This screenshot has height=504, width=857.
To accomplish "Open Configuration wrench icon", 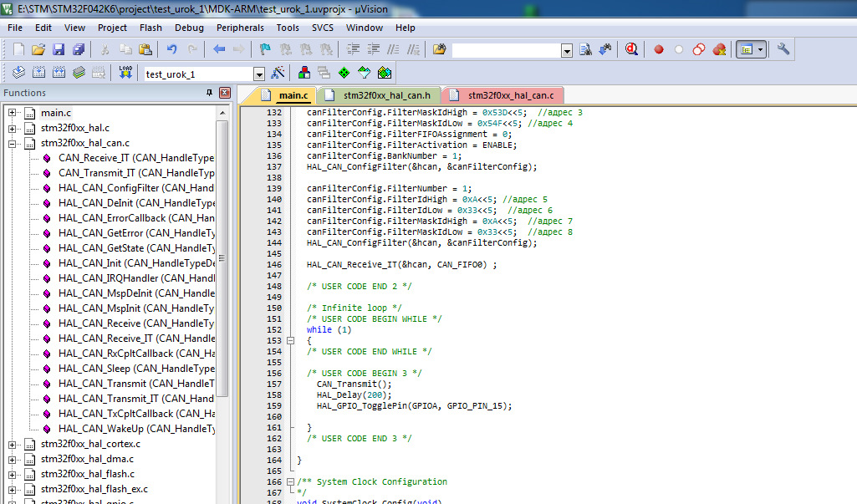I will pos(783,49).
